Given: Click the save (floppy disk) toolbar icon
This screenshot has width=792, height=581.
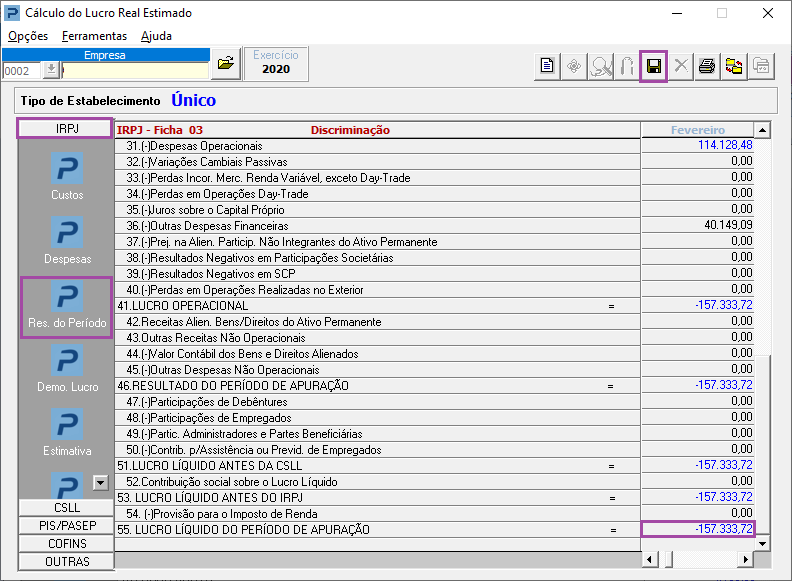Looking at the screenshot, I should point(654,66).
